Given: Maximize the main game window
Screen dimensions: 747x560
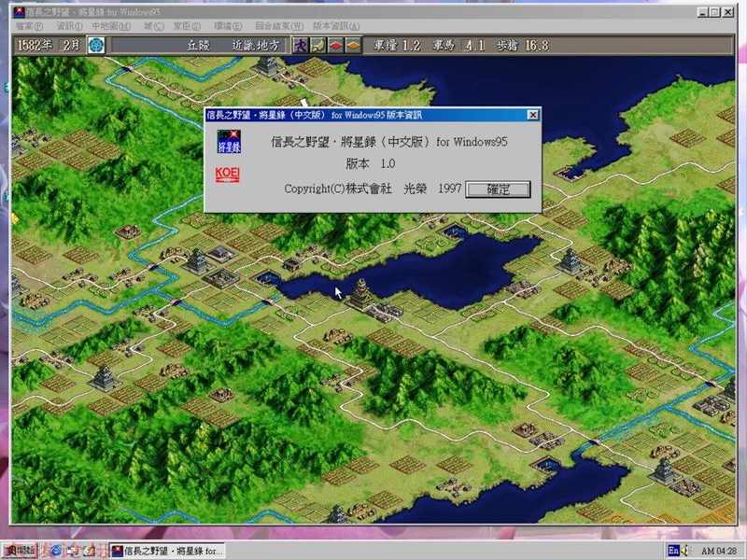Looking at the screenshot, I should 714,12.
